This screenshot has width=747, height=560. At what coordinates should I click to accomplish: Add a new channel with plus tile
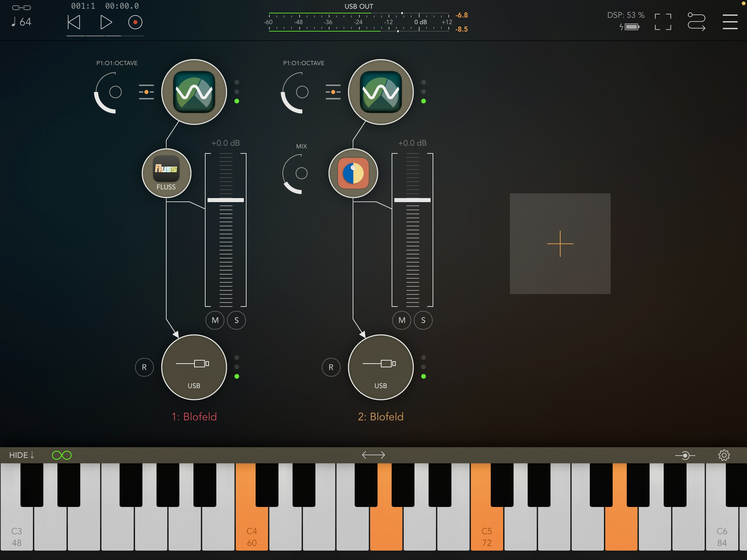[560, 243]
